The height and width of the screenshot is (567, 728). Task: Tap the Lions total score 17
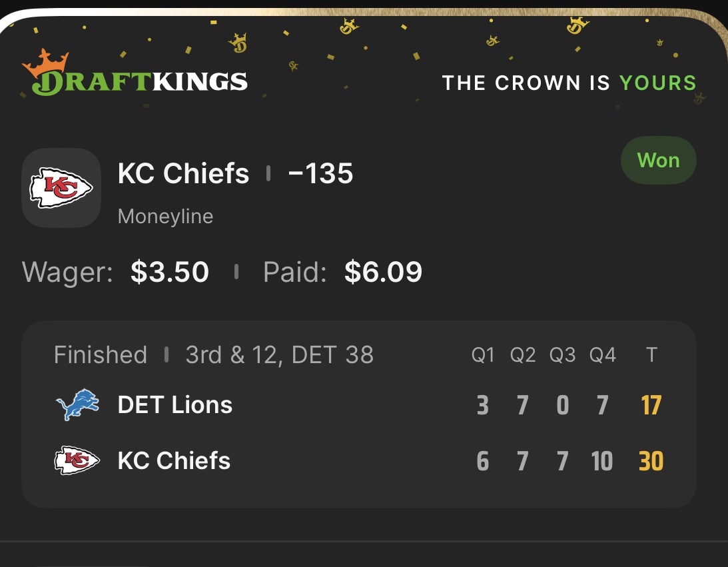click(x=651, y=405)
